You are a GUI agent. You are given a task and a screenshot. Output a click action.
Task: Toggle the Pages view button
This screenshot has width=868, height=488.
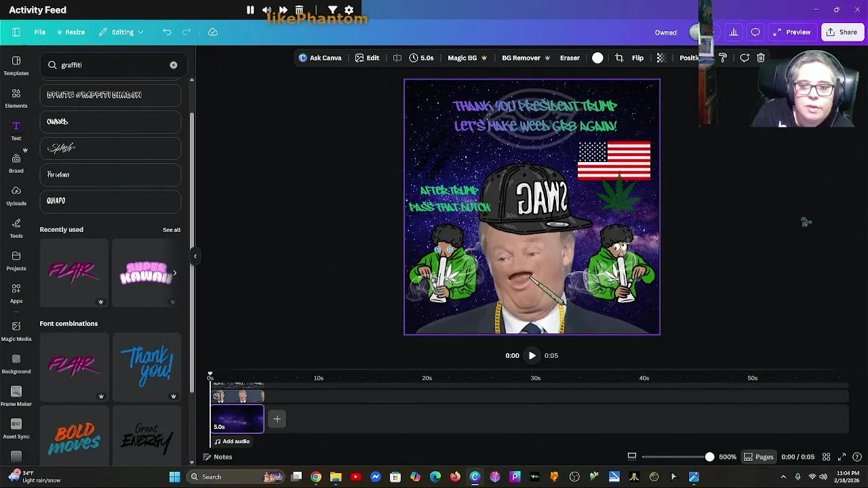point(759,457)
